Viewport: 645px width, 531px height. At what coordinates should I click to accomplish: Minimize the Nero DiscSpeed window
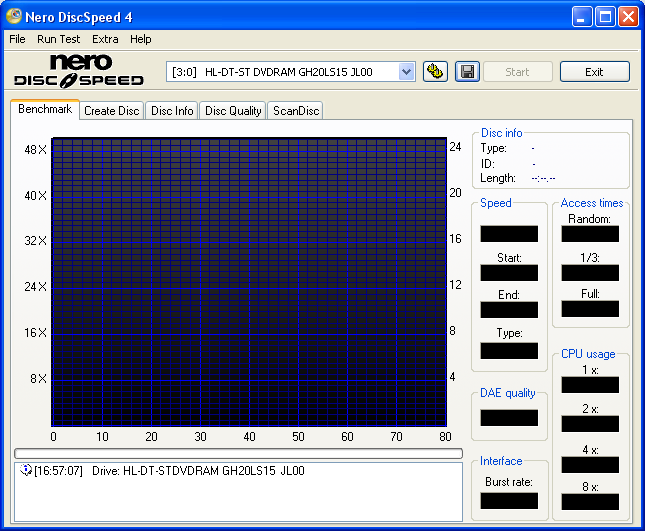pyautogui.click(x=582, y=16)
